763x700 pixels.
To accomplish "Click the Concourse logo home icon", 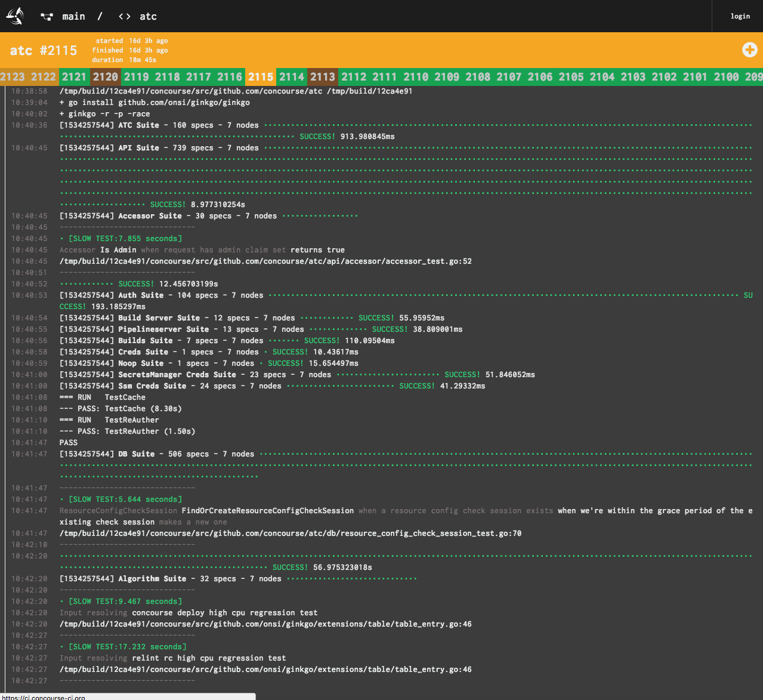I will tap(15, 16).
